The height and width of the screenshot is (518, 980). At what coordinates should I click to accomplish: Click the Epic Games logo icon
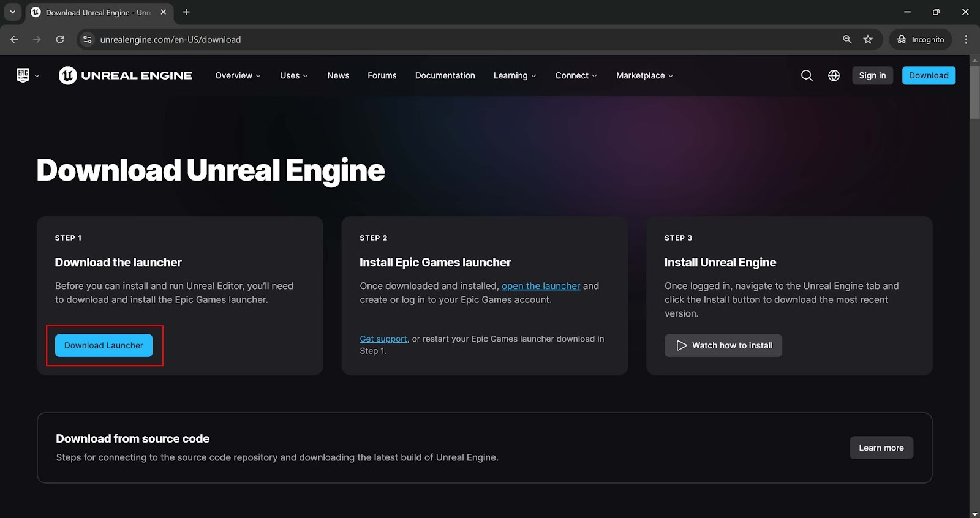[x=23, y=75]
